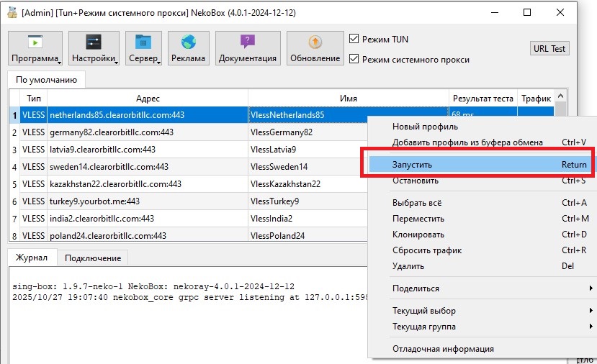
Task: Click the profile list vertical scrollbar
Action: (561, 165)
